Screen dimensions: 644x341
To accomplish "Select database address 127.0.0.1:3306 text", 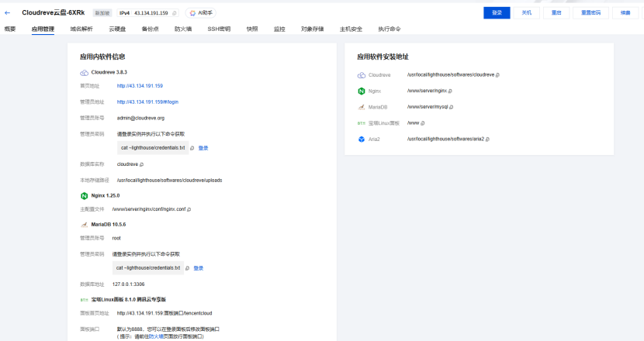I will (128, 284).
